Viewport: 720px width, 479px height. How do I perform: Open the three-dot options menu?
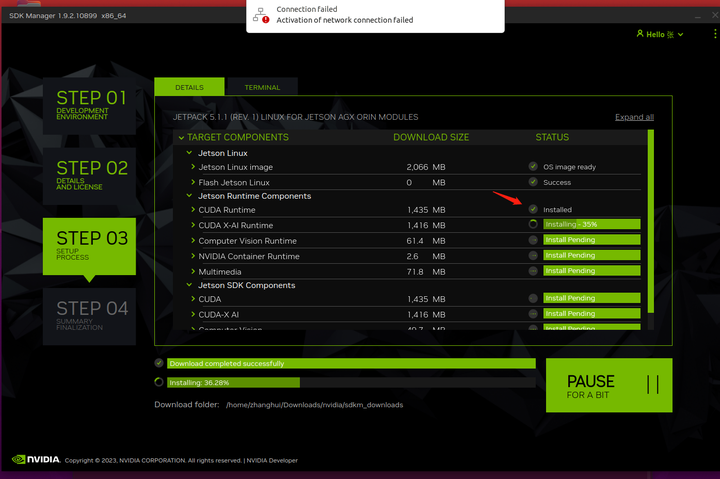714,34
